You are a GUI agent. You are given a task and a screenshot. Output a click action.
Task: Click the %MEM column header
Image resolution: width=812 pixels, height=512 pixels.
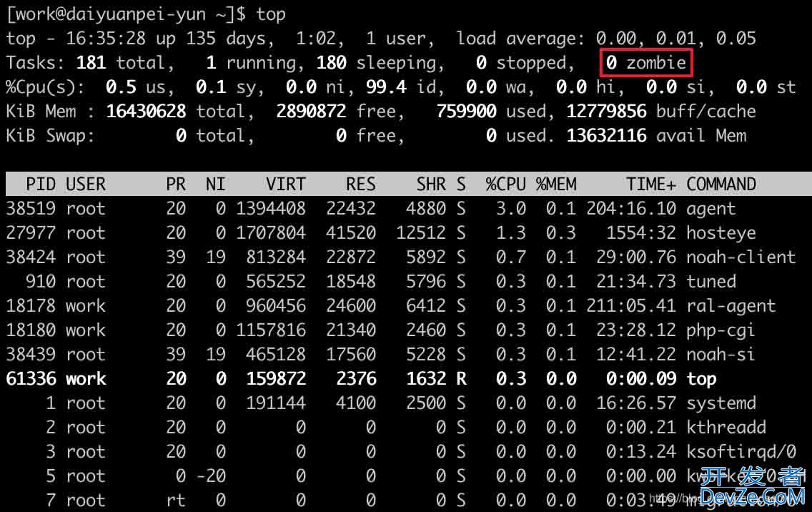pyautogui.click(x=556, y=184)
